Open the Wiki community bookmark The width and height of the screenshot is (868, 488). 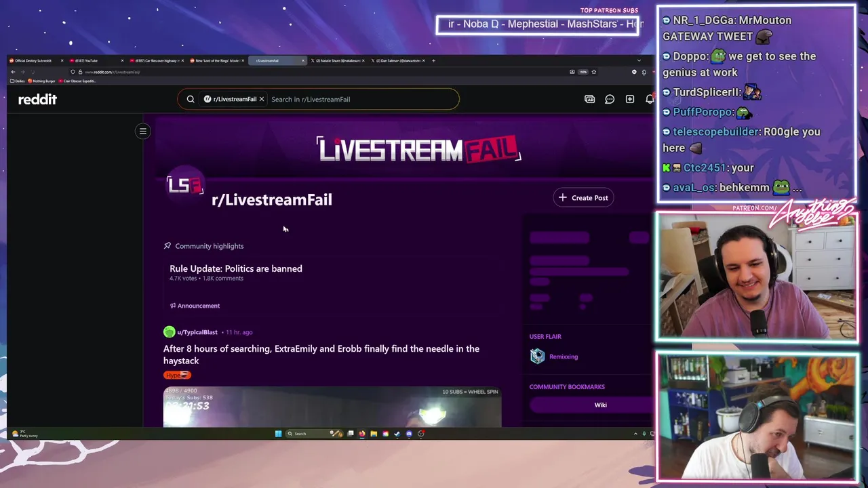[x=591, y=405]
